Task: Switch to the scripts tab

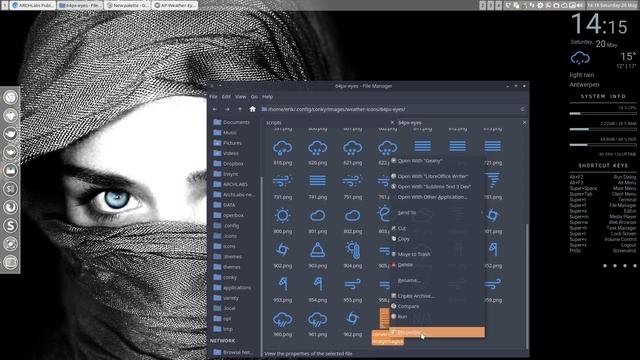Action: click(x=274, y=122)
